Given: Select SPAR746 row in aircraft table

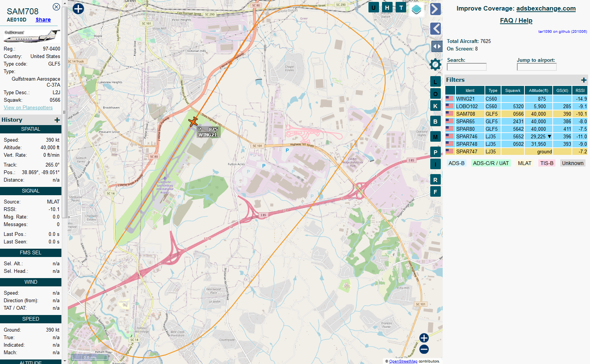Looking at the screenshot, I should 516,136.
